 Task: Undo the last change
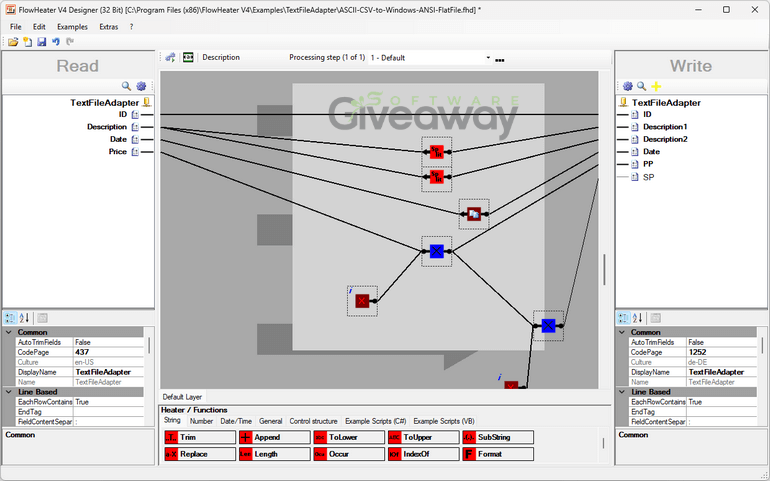pyautogui.click(x=55, y=42)
